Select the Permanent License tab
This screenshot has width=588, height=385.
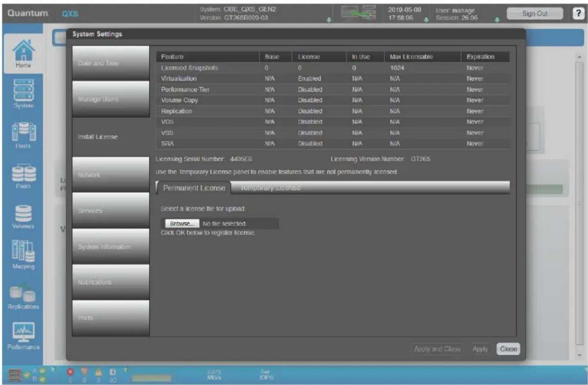(194, 188)
